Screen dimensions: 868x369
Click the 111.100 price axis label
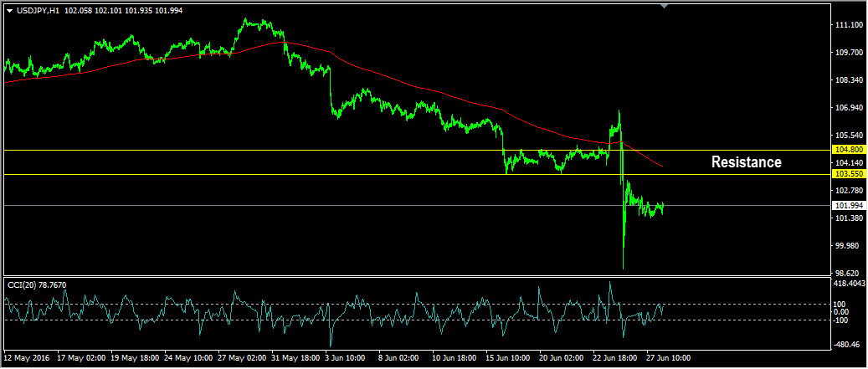coord(848,25)
